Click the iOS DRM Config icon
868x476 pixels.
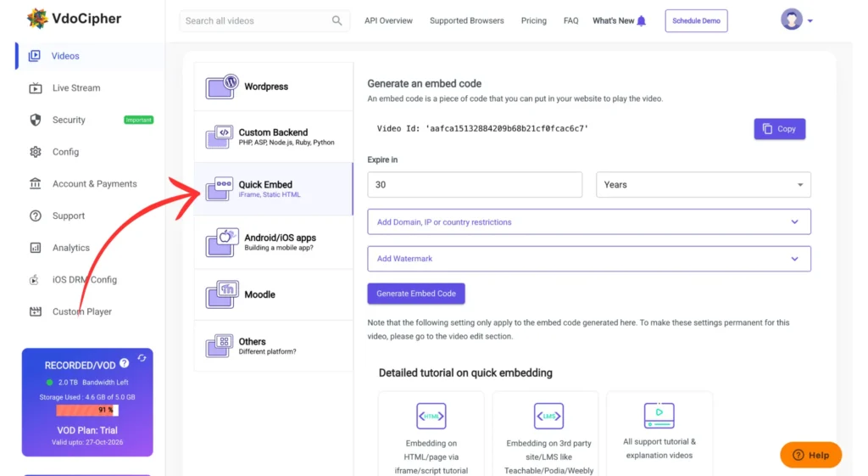point(34,280)
